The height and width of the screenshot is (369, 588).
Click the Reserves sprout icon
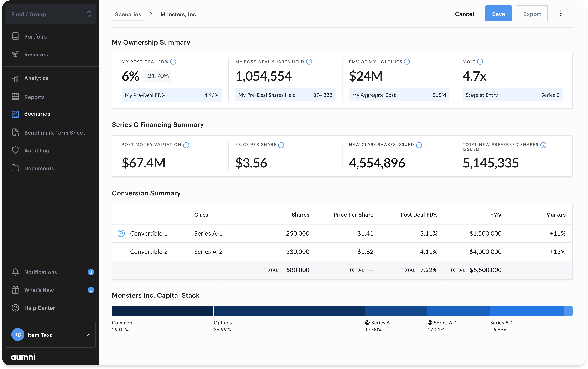click(15, 54)
